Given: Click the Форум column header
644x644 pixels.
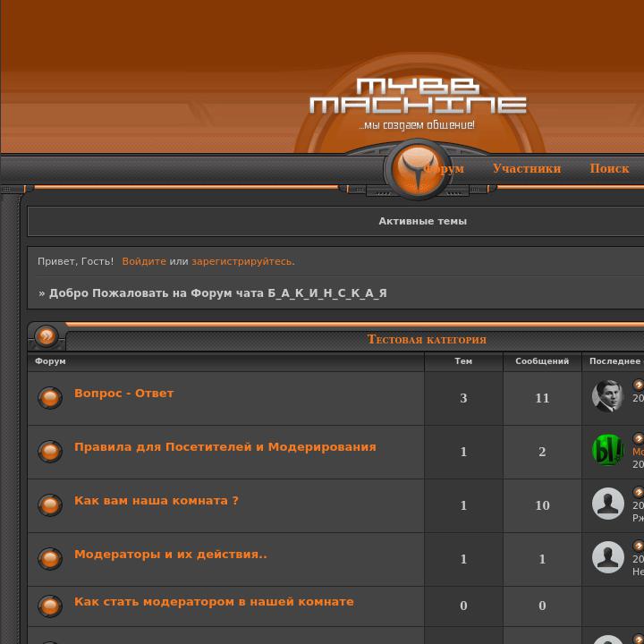Looking at the screenshot, I should click(50, 361).
